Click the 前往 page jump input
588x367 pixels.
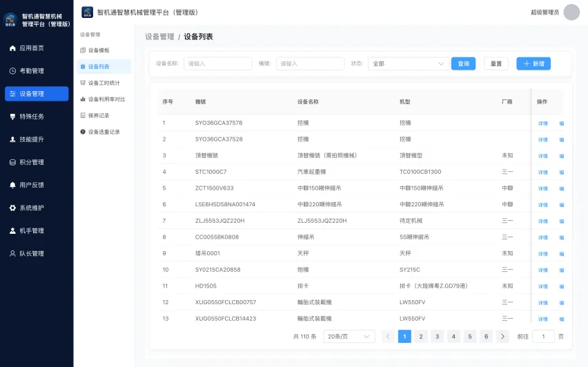pos(543,337)
